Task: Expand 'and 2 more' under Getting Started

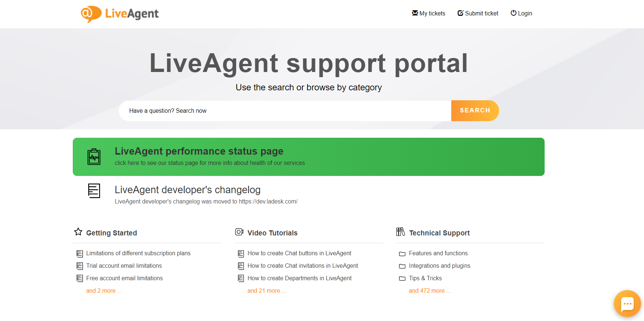Action: pos(103,291)
